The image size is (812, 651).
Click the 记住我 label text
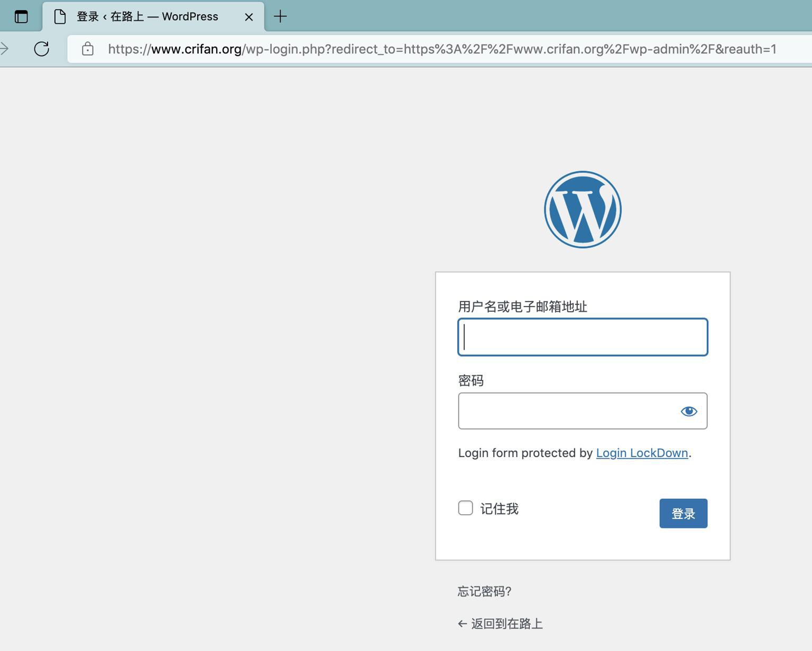coord(499,509)
